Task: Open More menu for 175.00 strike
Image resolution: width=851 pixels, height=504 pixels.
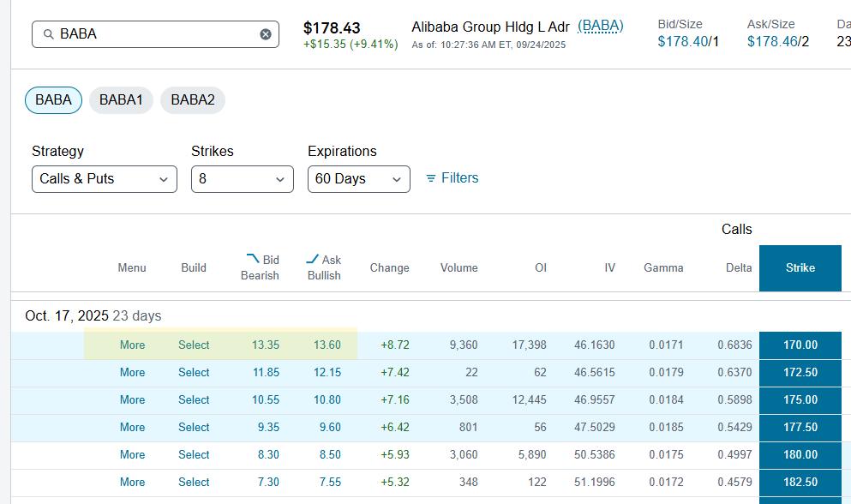Action: coord(132,399)
